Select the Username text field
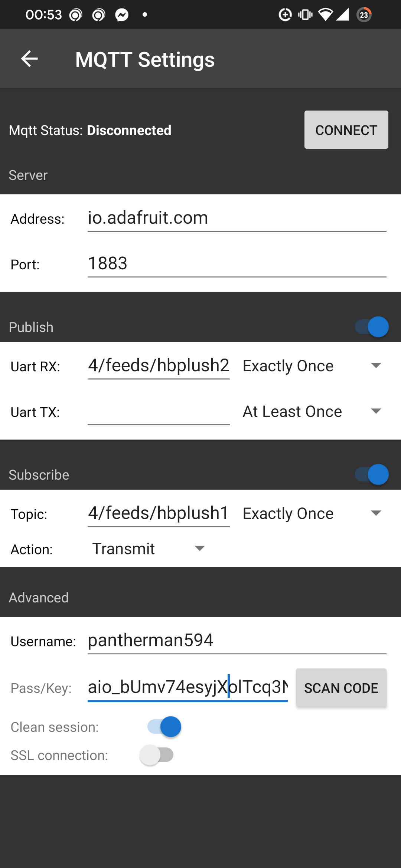The width and height of the screenshot is (401, 868). [237, 641]
